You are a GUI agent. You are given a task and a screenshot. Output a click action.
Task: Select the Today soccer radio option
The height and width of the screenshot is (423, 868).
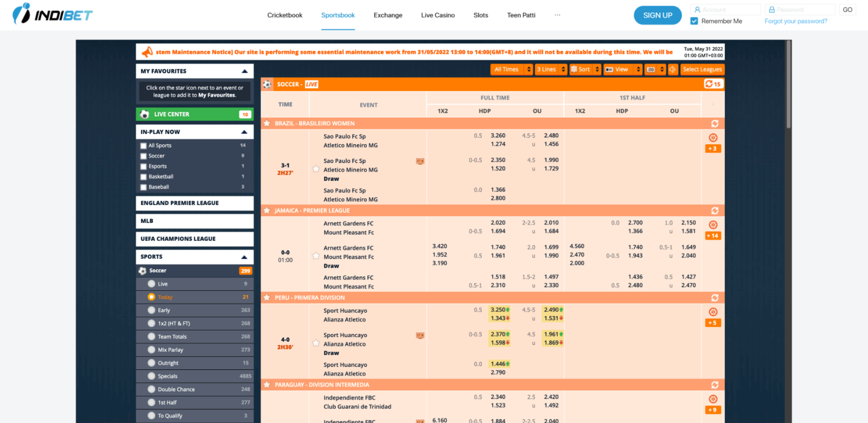[x=151, y=297]
